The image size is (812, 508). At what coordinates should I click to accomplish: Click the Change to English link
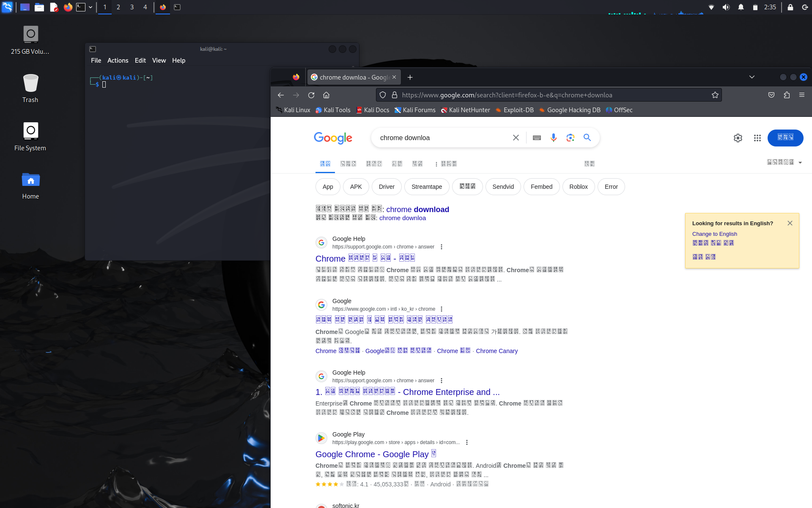[x=714, y=234]
